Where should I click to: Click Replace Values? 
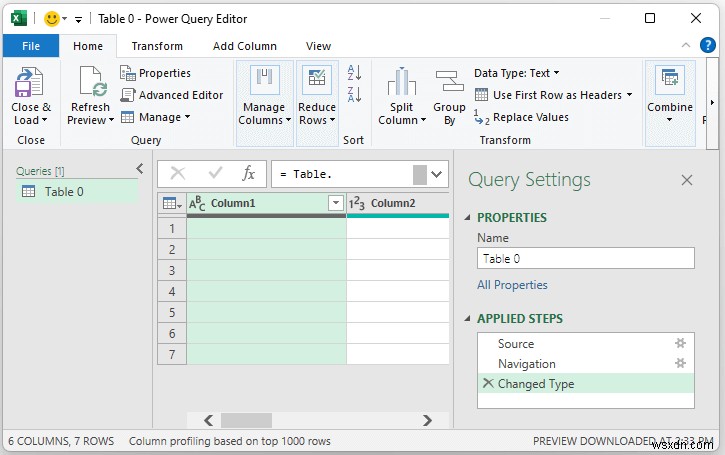pyautogui.click(x=522, y=117)
